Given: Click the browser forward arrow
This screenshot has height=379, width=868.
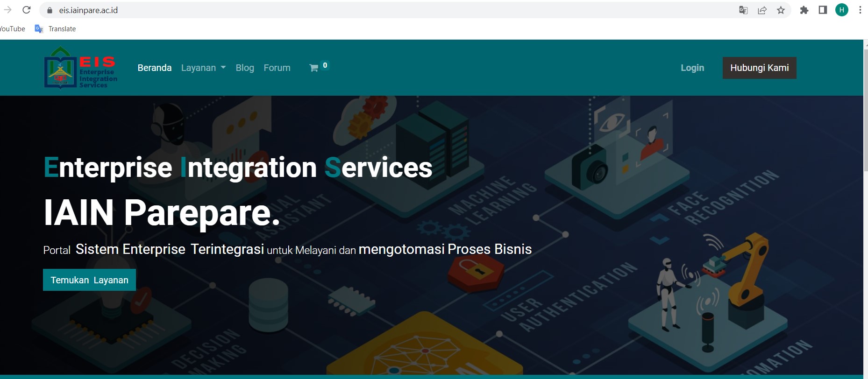Looking at the screenshot, I should (x=7, y=10).
